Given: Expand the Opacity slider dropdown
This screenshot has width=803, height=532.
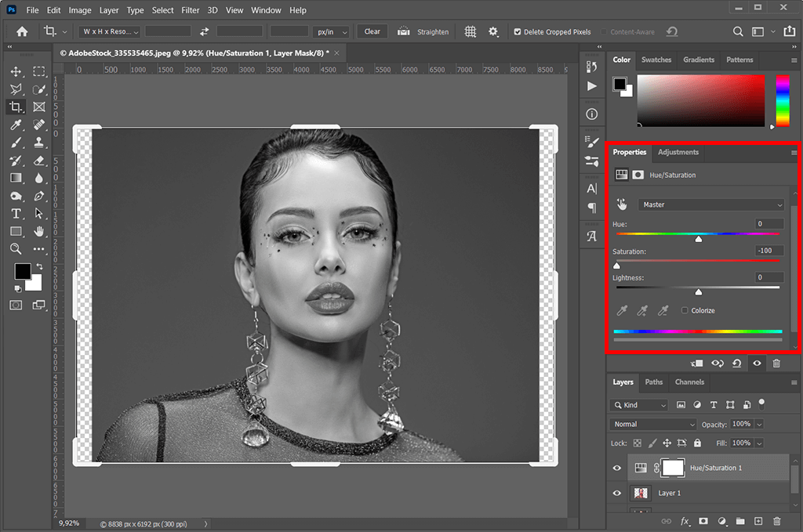Looking at the screenshot, I should (759, 424).
